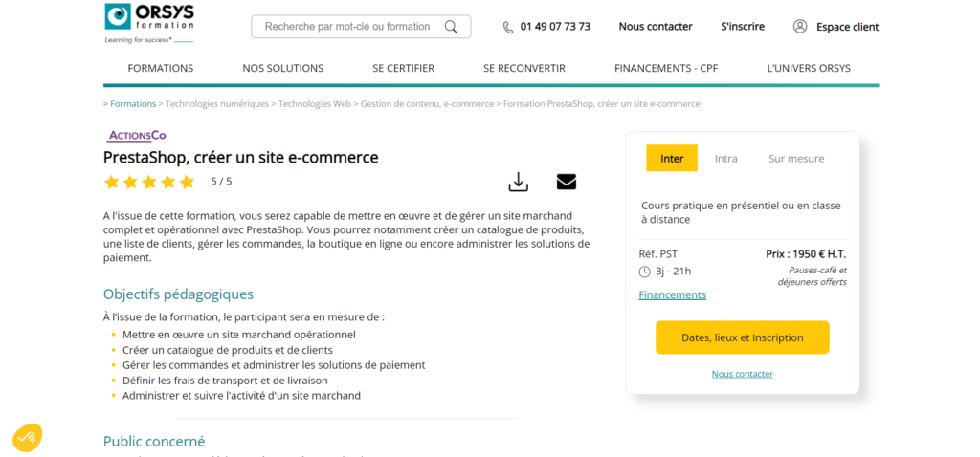Download the course PDF via download icon
The height and width of the screenshot is (457, 980).
[x=518, y=182]
